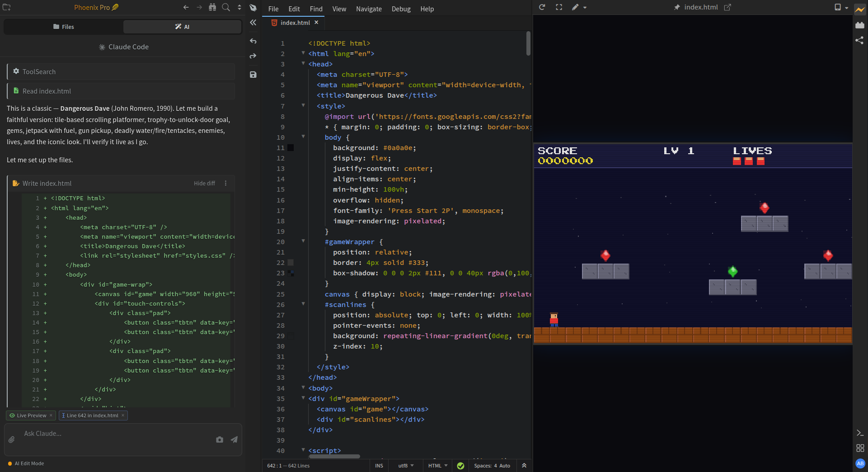Go back in navigation history
The height and width of the screenshot is (472, 868).
(x=186, y=7)
